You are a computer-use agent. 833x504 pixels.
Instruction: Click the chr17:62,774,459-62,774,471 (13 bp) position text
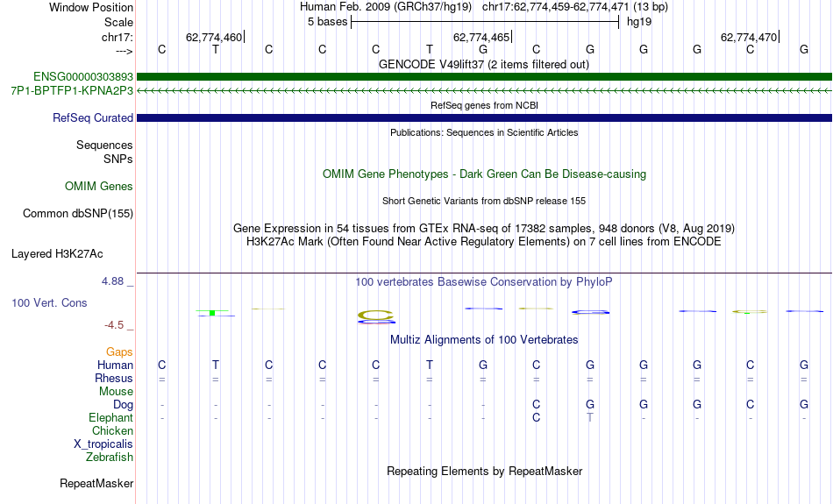coord(575,7)
